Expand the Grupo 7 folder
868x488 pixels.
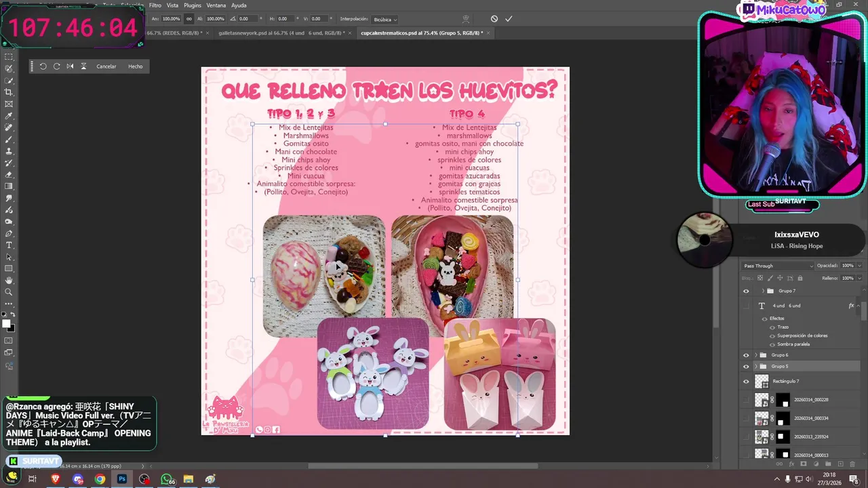point(762,291)
